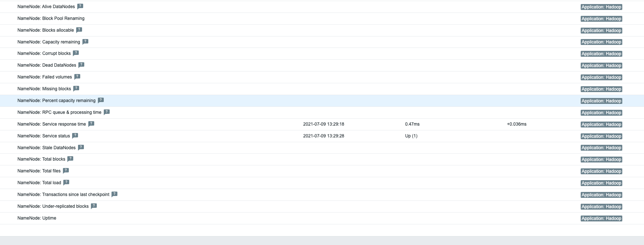The width and height of the screenshot is (644, 245).
Task: Click last check time 2021-07-09 13:29:28
Action: click(x=323, y=136)
